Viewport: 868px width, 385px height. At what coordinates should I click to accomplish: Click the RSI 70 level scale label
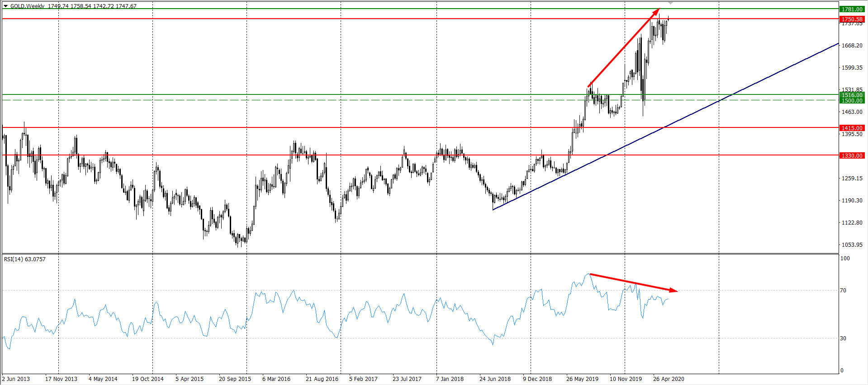click(x=843, y=291)
